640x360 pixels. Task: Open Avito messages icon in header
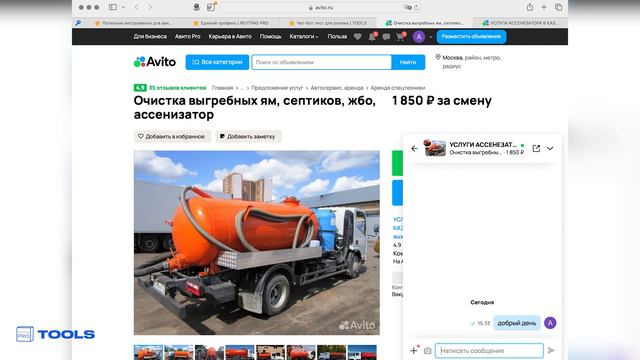click(x=386, y=37)
